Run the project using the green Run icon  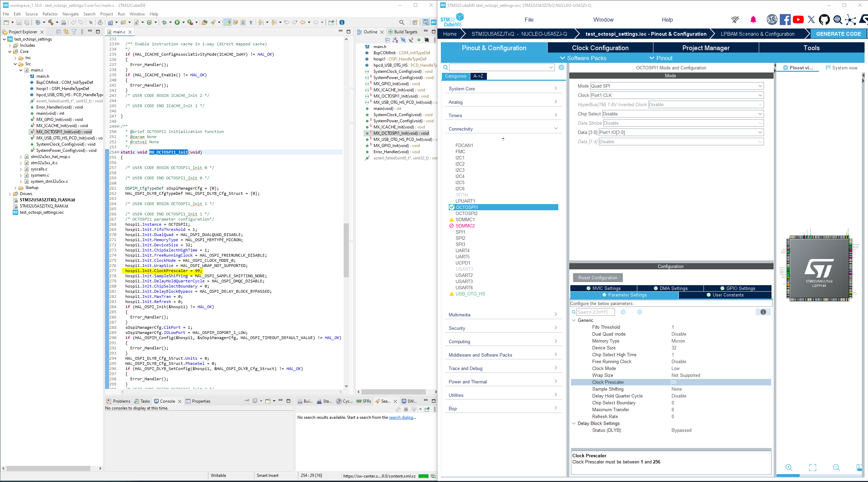point(178,22)
